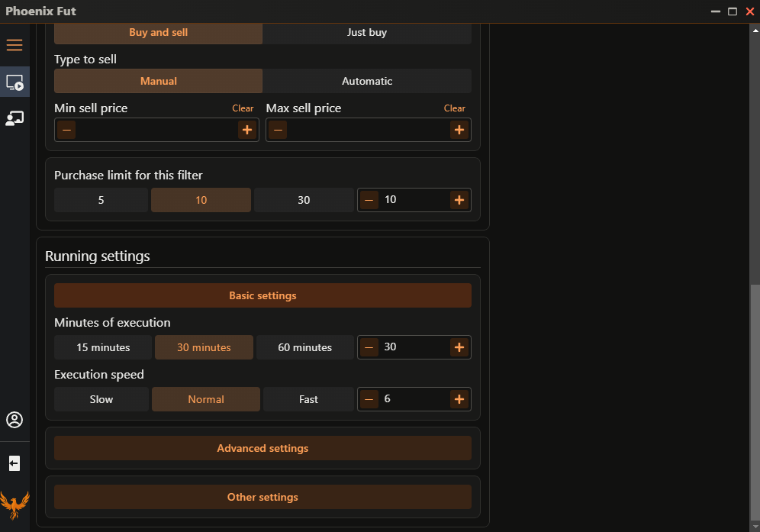Viewport: 760px width, 532px height.
Task: Open the hamburger menu in sidebar
Action: click(14, 45)
